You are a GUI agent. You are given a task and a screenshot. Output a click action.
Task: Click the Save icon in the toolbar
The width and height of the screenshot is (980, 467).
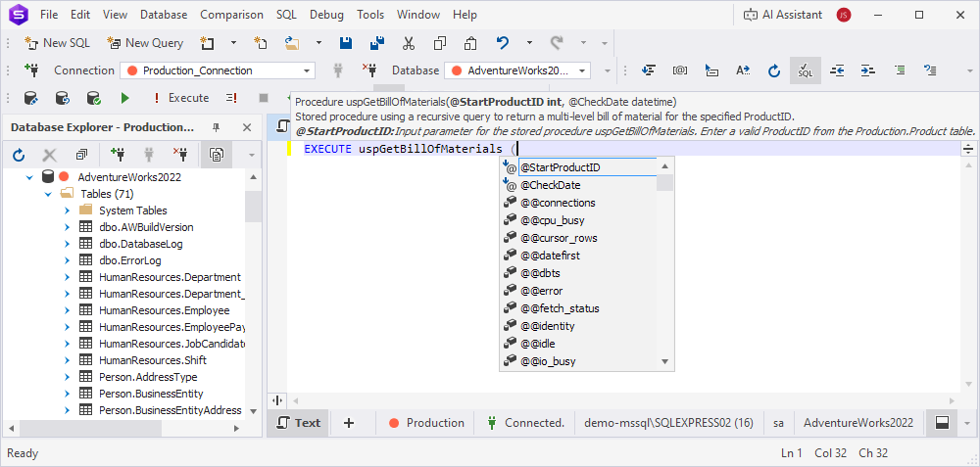coord(345,43)
